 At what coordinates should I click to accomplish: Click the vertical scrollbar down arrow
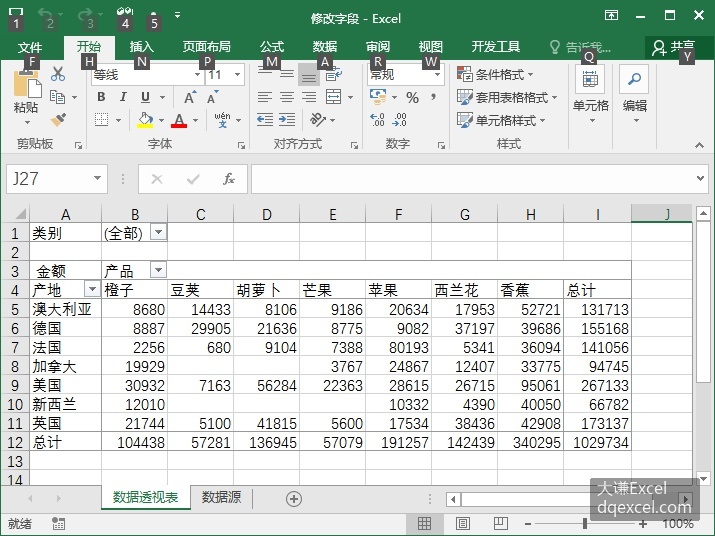(x=703, y=479)
